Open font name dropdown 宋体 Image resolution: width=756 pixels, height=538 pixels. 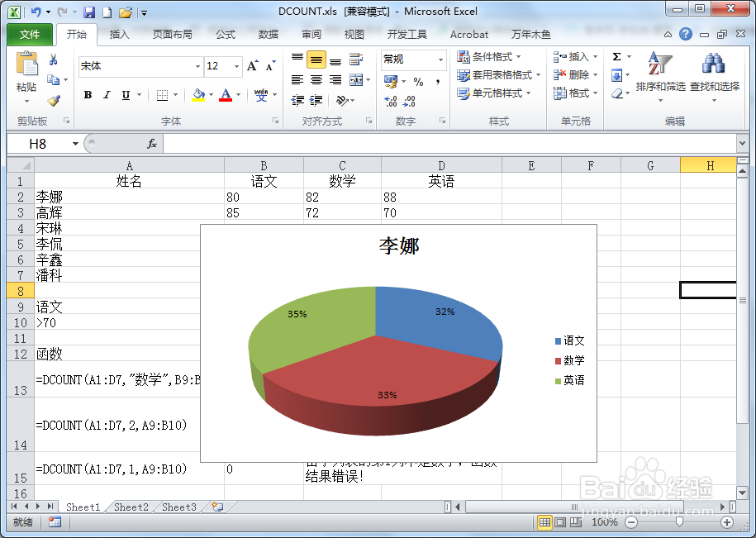coord(197,66)
